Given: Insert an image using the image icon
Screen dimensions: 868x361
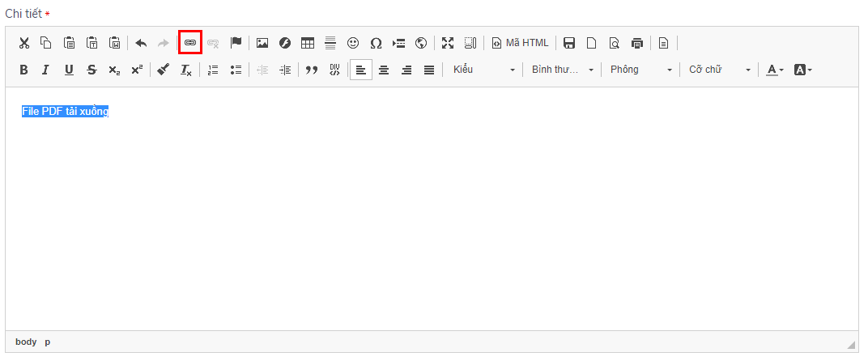Looking at the screenshot, I should click(x=262, y=43).
